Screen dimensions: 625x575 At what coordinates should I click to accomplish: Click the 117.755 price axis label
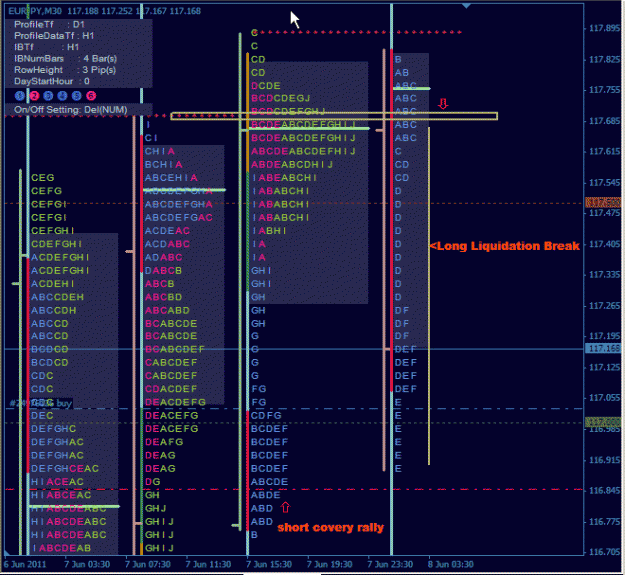(604, 90)
